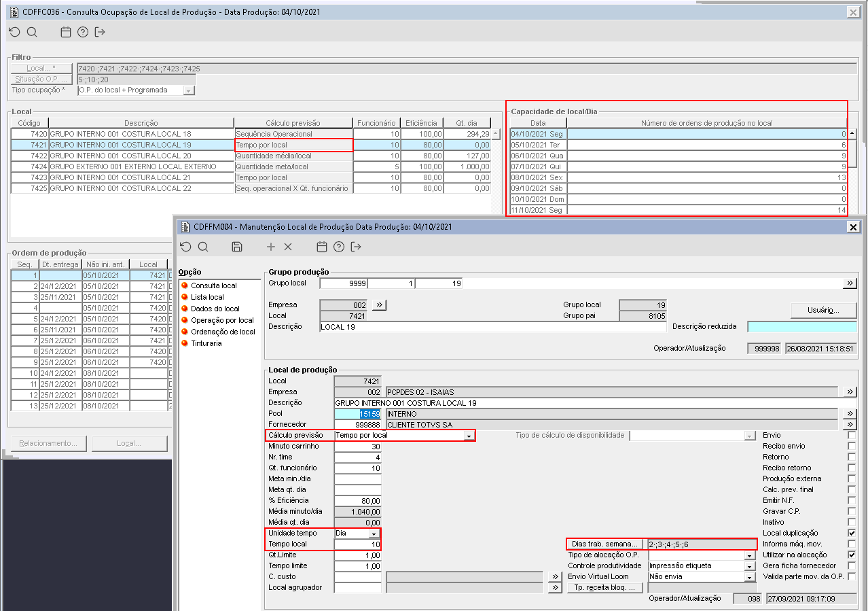
Task: Click the » button next to Empresa 002
Action: [x=379, y=305]
